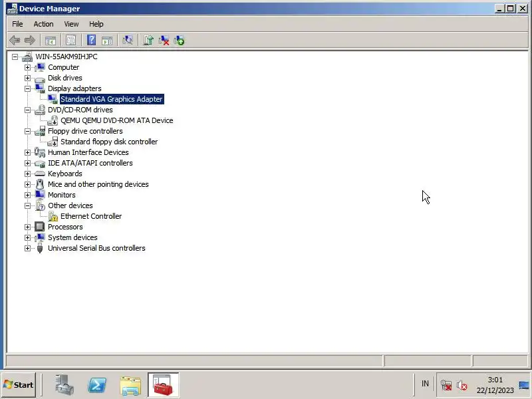Scan for hardware changes toolbar icon
532x399 pixels.
(128, 41)
